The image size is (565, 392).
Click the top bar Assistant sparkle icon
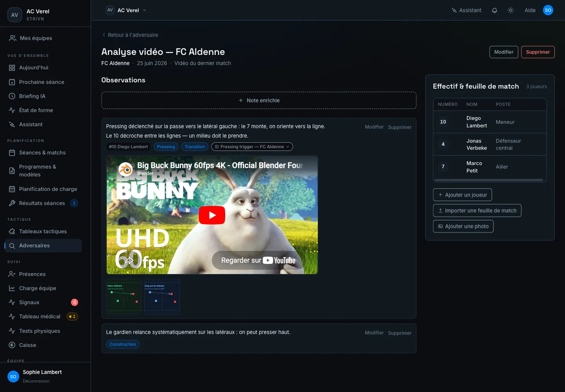click(454, 10)
